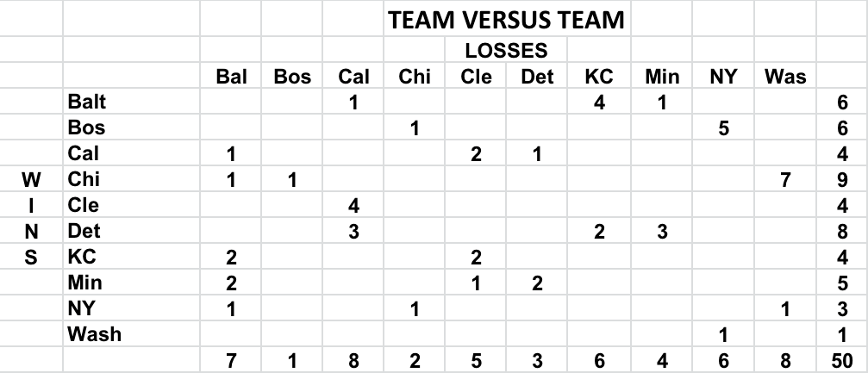Screen dimensions: 868x373
Task: Select the "LOSSES" heading cell
Action: pyautogui.click(x=506, y=51)
